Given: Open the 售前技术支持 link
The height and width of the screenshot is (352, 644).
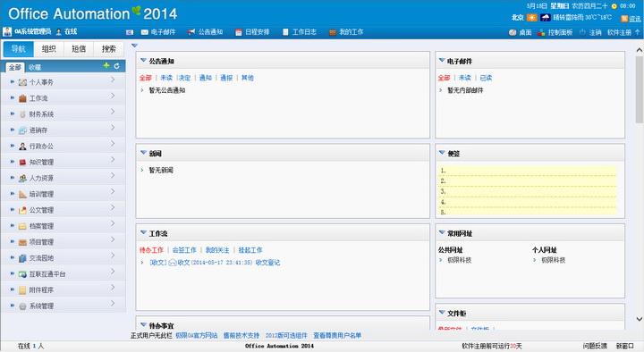Looking at the screenshot, I should [x=241, y=336].
